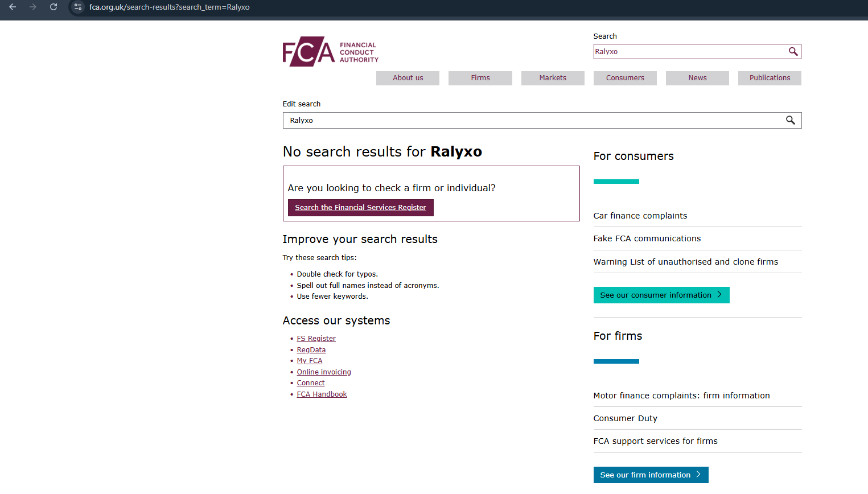Viewport: 868px width, 494px height.
Task: Open the About us menu
Action: tap(408, 78)
